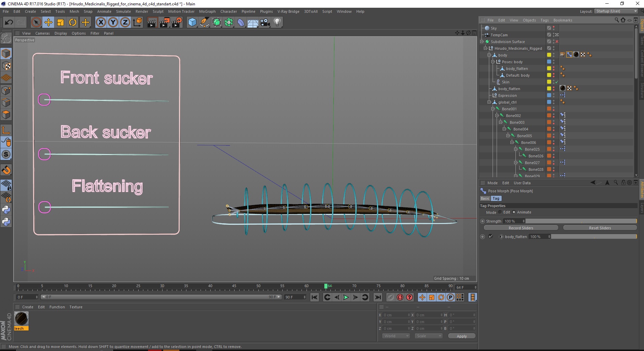Activate the Rotate tool
The width and height of the screenshot is (644, 351).
[73, 23]
